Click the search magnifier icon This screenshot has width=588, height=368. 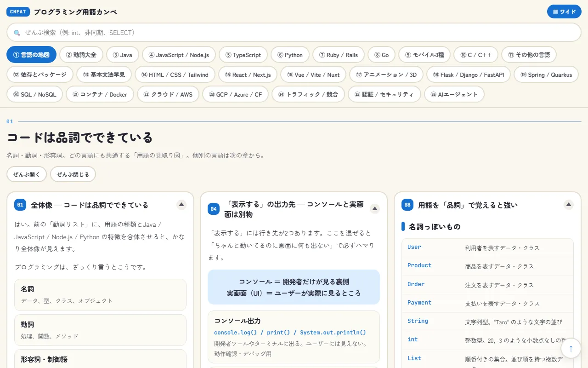point(17,33)
